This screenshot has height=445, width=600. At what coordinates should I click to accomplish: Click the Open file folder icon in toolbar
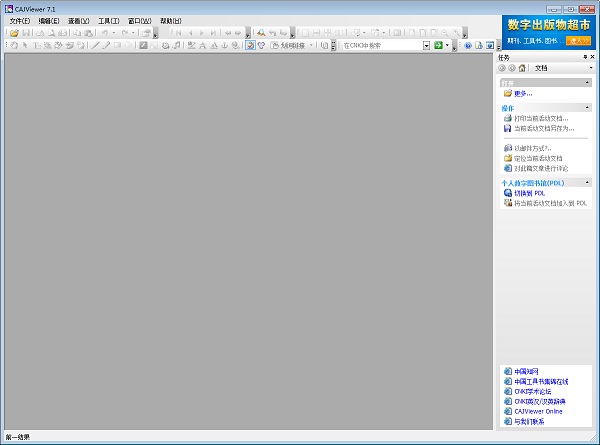14,33
